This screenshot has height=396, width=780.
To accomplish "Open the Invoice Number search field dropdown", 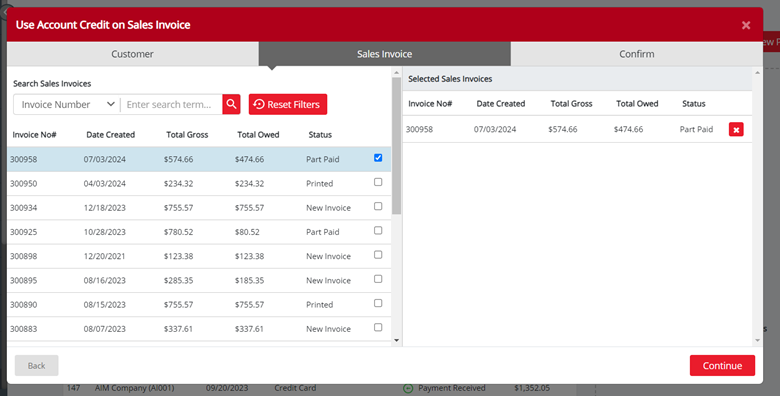I will coord(67,104).
